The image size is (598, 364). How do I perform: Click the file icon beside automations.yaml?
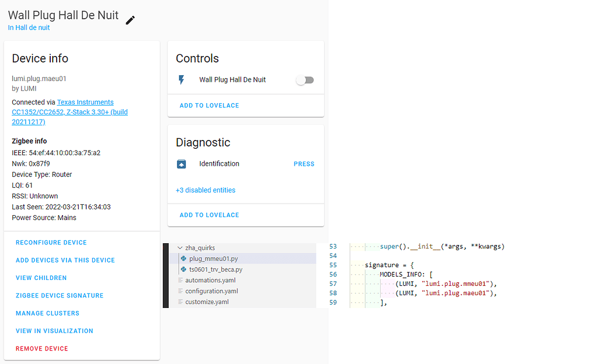pyautogui.click(x=180, y=280)
